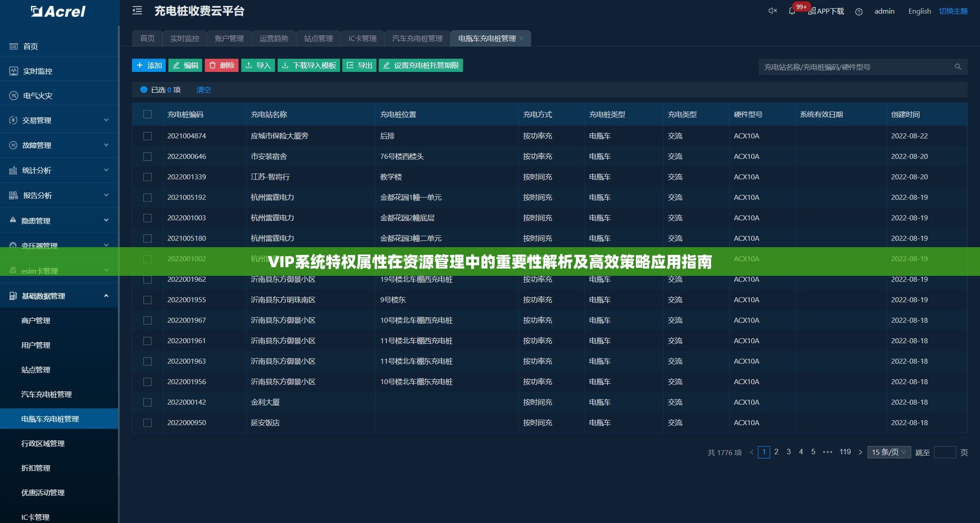Image resolution: width=980 pixels, height=523 pixels.
Task: Click the sidebar collapse icon beside the title
Action: click(137, 11)
